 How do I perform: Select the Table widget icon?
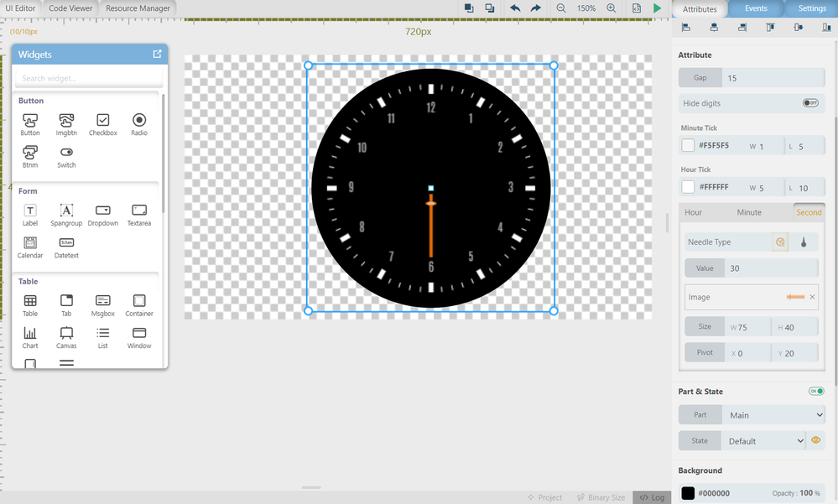point(30,301)
